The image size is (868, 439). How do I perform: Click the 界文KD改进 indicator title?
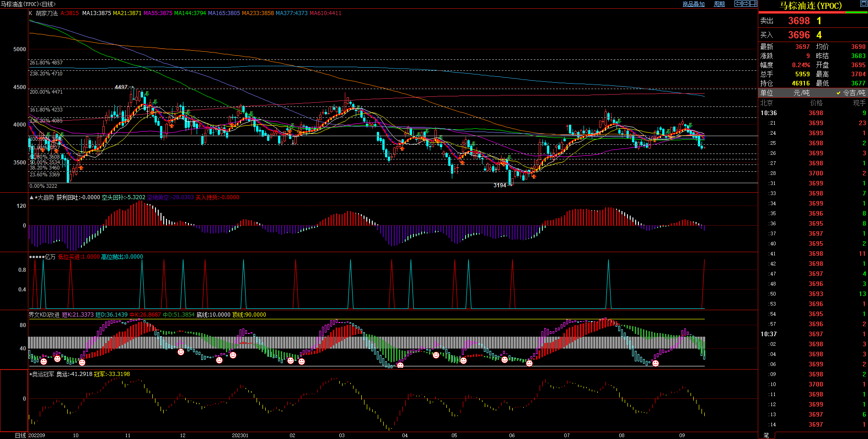click(x=44, y=315)
